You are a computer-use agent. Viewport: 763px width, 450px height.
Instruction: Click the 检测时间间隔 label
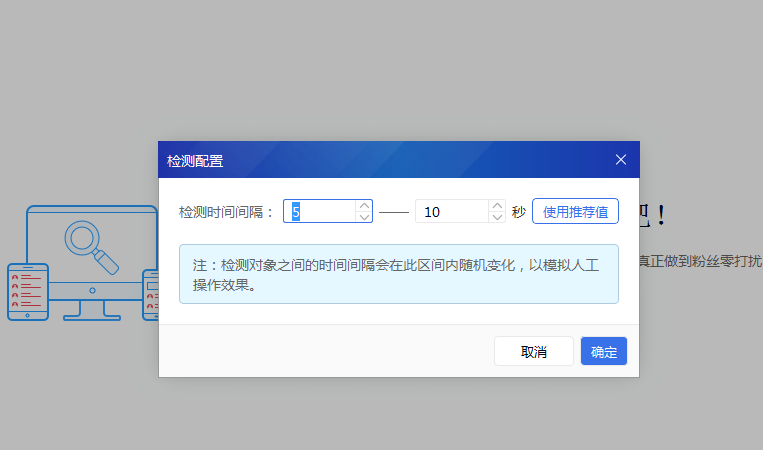(x=226, y=212)
